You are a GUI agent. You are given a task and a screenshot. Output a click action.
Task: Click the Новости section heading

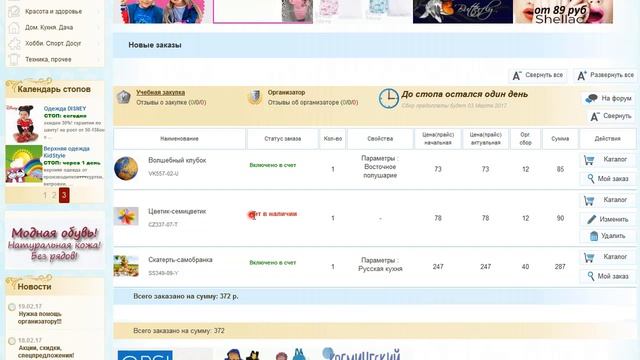34,287
